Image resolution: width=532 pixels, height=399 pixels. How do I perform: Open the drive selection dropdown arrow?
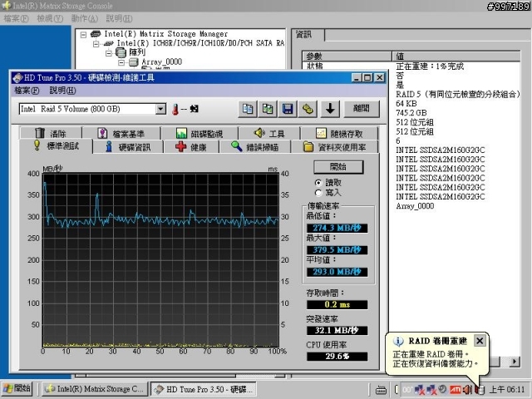[x=160, y=109]
